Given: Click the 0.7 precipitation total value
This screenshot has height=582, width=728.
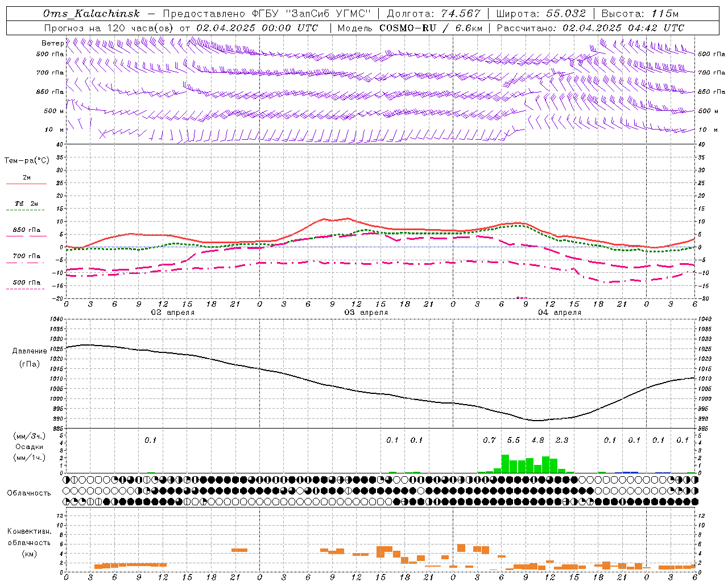Looking at the screenshot, I should tap(489, 440).
